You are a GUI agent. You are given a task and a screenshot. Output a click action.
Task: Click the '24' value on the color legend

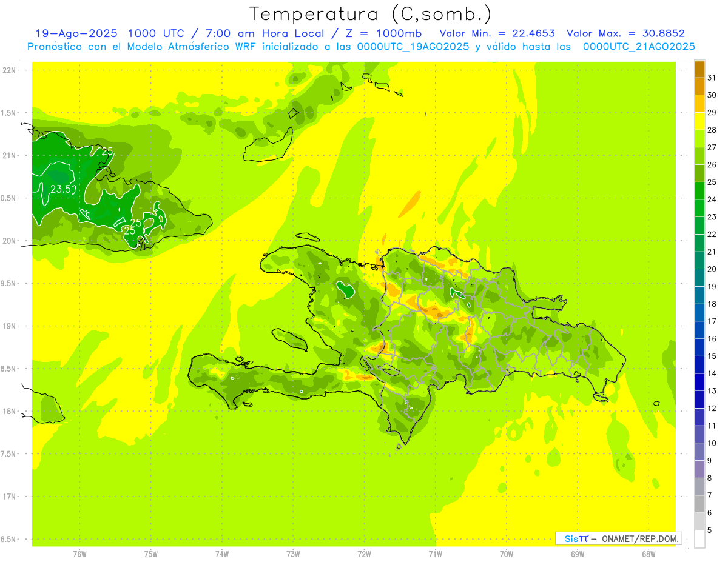(x=712, y=199)
